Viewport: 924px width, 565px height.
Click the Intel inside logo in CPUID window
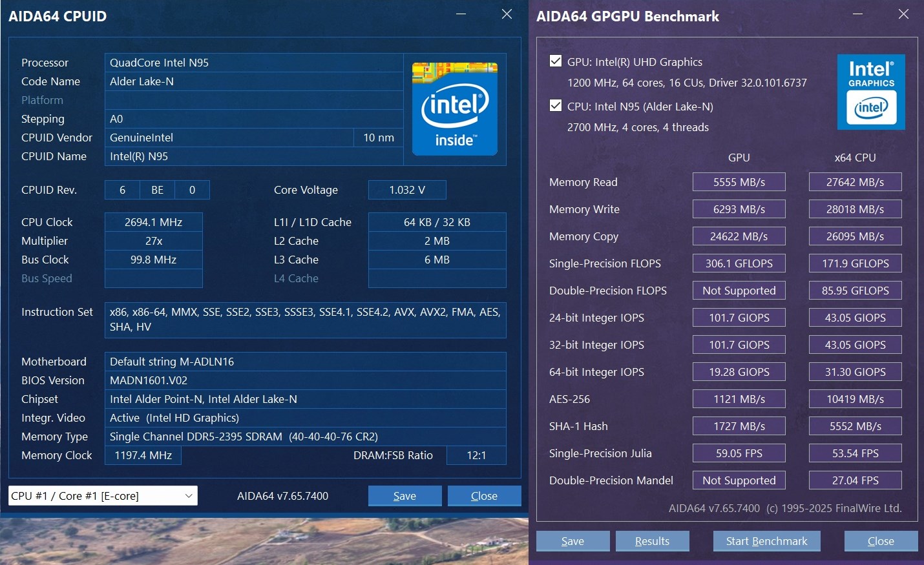455,108
